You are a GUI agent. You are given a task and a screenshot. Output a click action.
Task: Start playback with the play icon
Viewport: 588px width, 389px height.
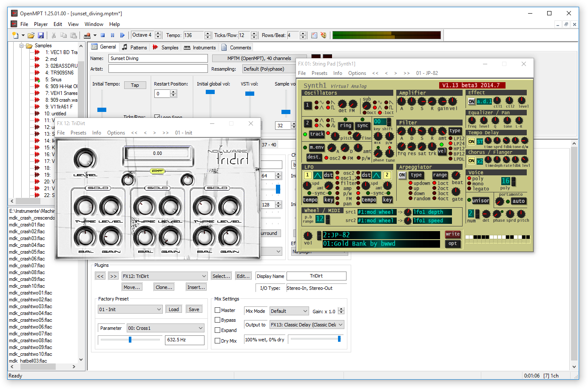(x=122, y=35)
